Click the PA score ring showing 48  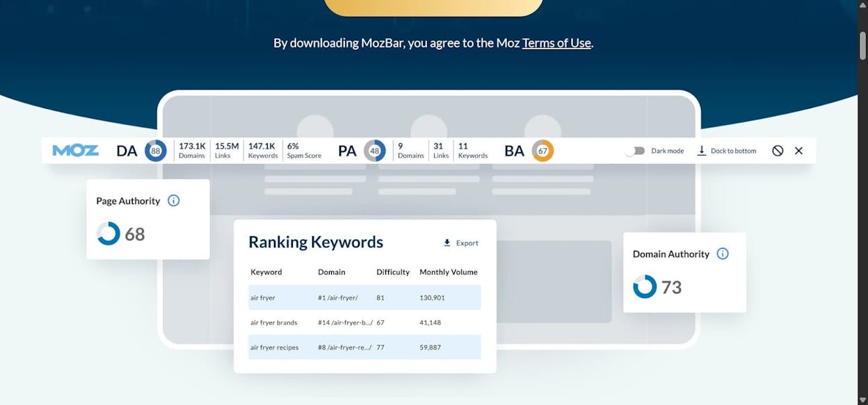[x=375, y=151]
